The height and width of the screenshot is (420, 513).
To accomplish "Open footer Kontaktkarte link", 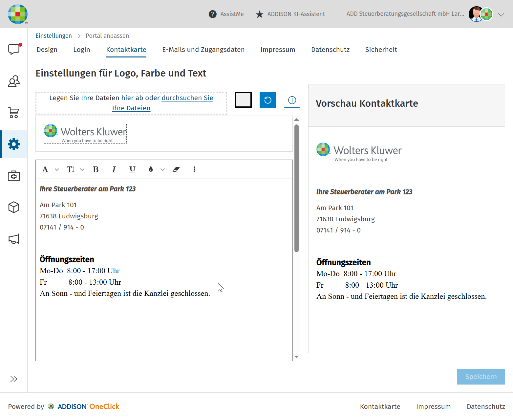I will point(380,407).
